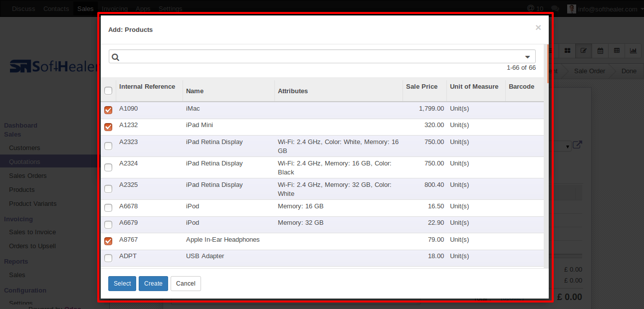644x309 pixels.
Task: Uncheck the A8767 Apple In-Ear Headphones checkbox
Action: coord(108,241)
